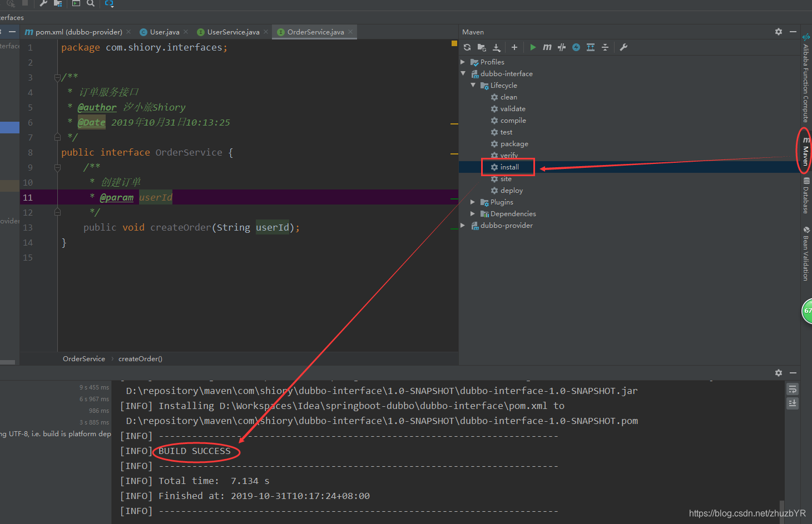
Task: Click OrderService breadcrumb
Action: pos(84,358)
